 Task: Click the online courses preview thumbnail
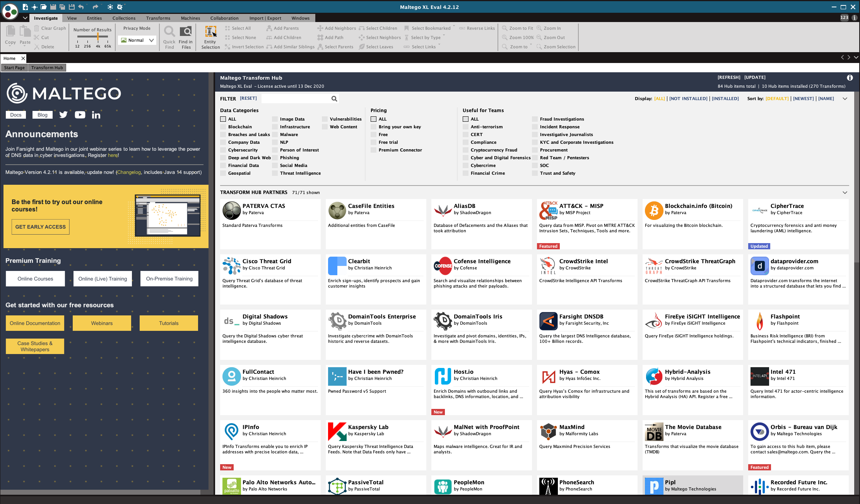168,216
